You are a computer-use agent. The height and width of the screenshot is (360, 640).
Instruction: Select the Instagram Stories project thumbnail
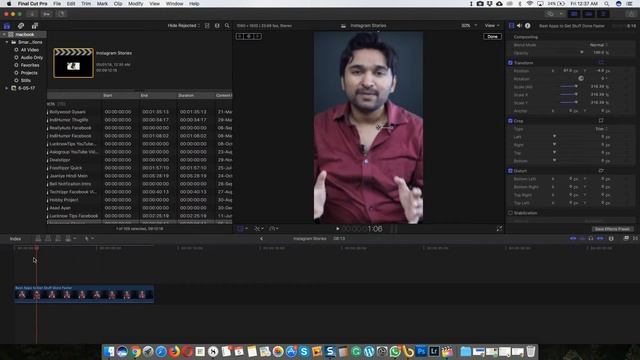pos(73,63)
